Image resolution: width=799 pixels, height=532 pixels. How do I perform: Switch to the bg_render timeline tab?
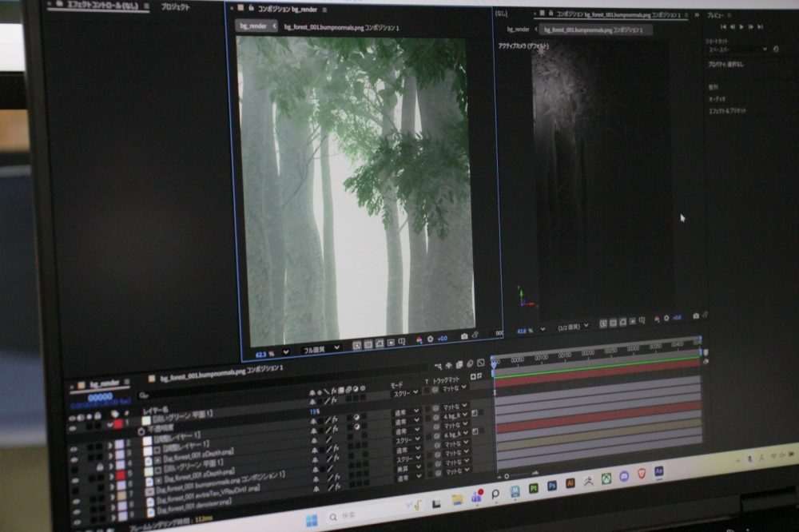point(105,383)
